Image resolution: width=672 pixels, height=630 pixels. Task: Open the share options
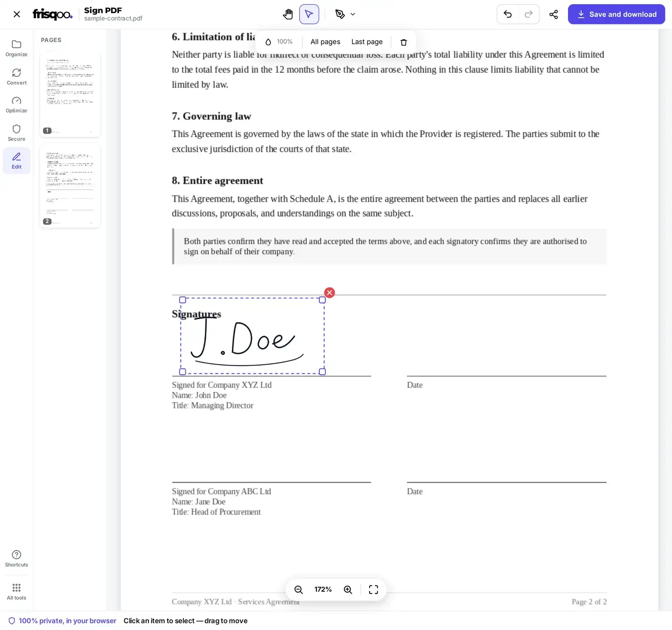click(553, 14)
